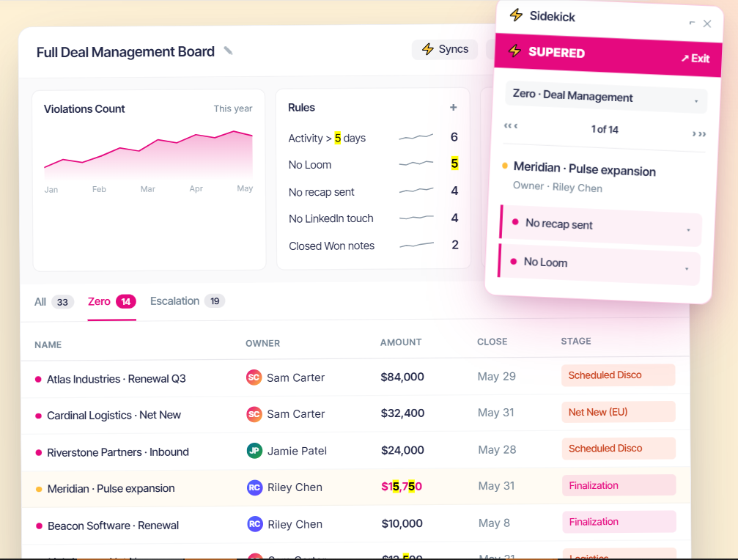The height and width of the screenshot is (560, 738).
Task: Click Sam Carter avatar in Atlas Industries row
Action: point(254,377)
